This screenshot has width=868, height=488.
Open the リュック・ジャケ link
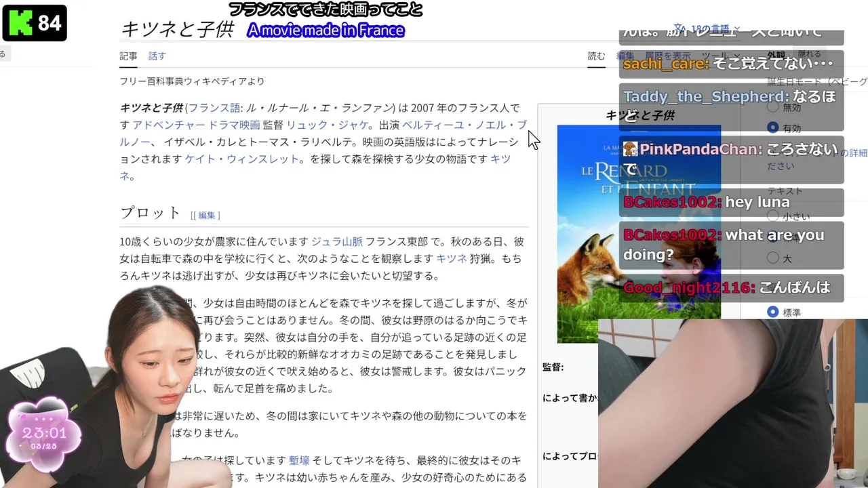pyautogui.click(x=328, y=125)
